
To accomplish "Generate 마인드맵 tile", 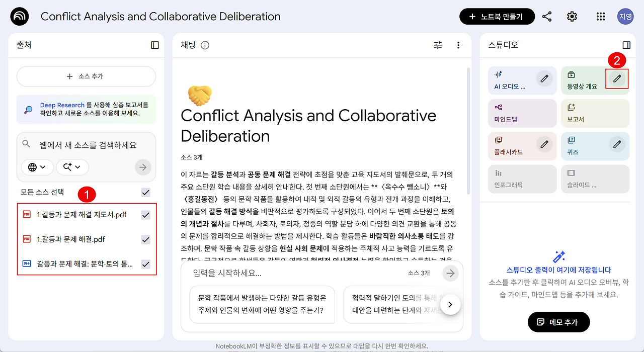I will coord(522,113).
